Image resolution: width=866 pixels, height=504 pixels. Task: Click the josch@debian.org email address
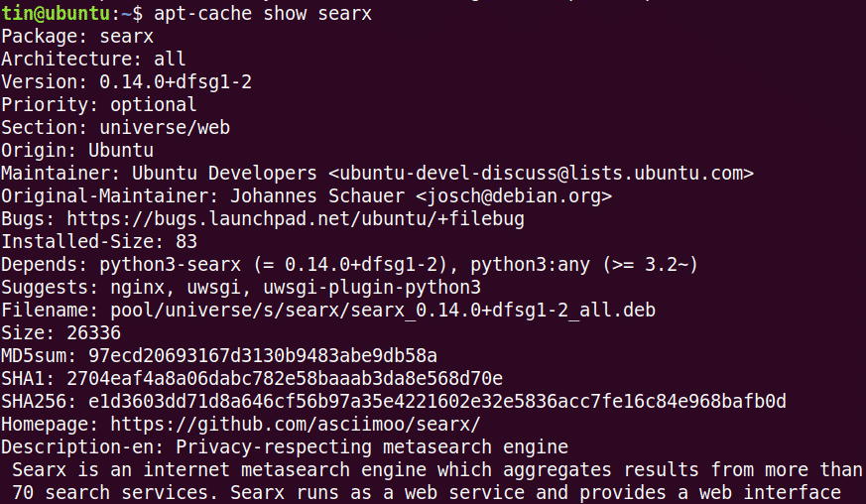pyautogui.click(x=513, y=195)
